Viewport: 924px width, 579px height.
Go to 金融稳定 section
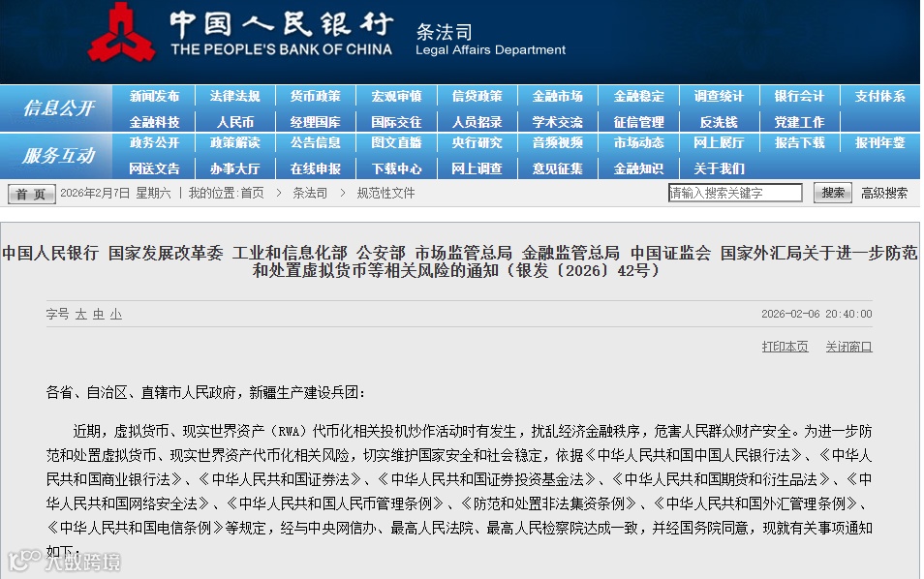(639, 96)
